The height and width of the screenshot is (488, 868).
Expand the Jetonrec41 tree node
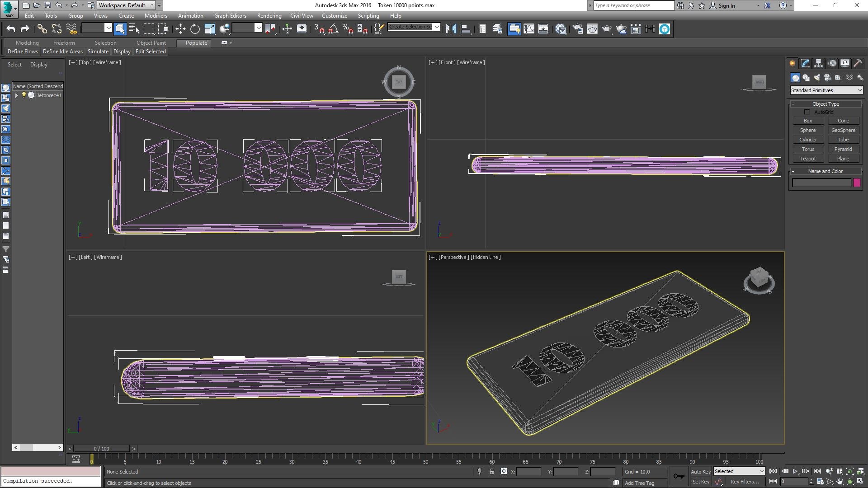17,95
